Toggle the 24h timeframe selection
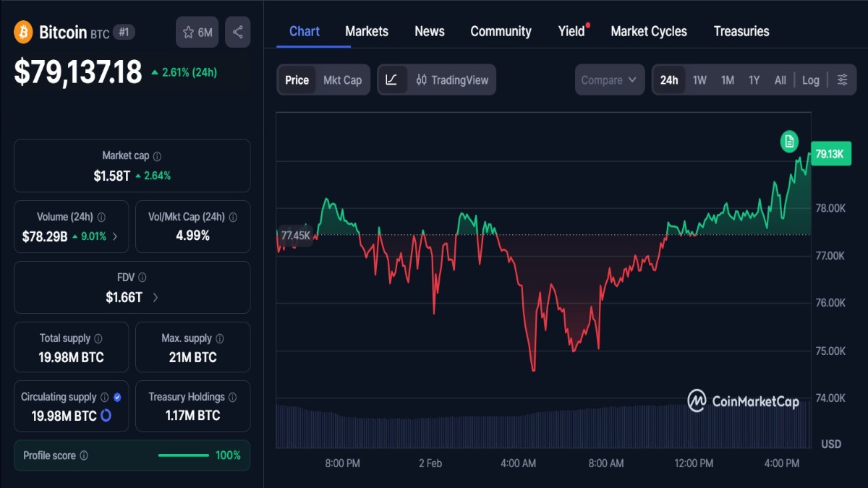The height and width of the screenshot is (488, 868). click(x=668, y=80)
